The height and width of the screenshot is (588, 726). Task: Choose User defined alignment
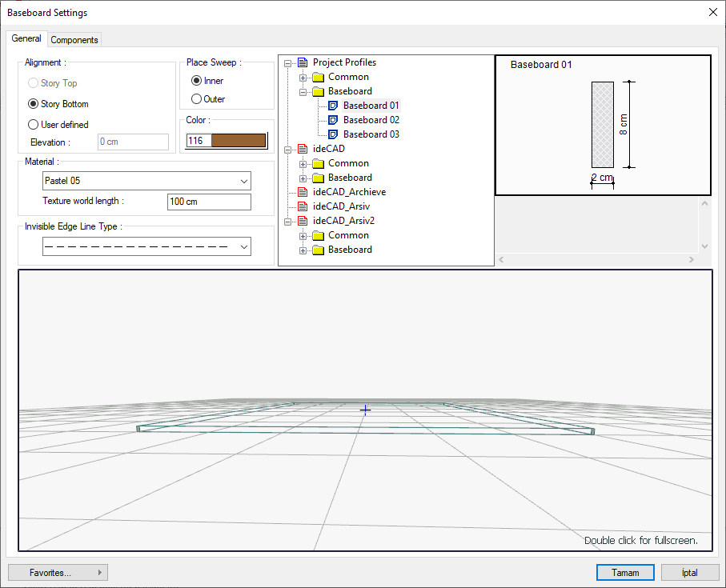click(x=33, y=125)
